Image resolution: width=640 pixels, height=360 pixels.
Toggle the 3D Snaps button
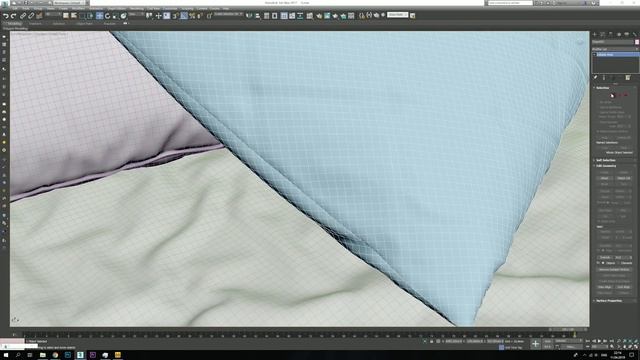176,16
